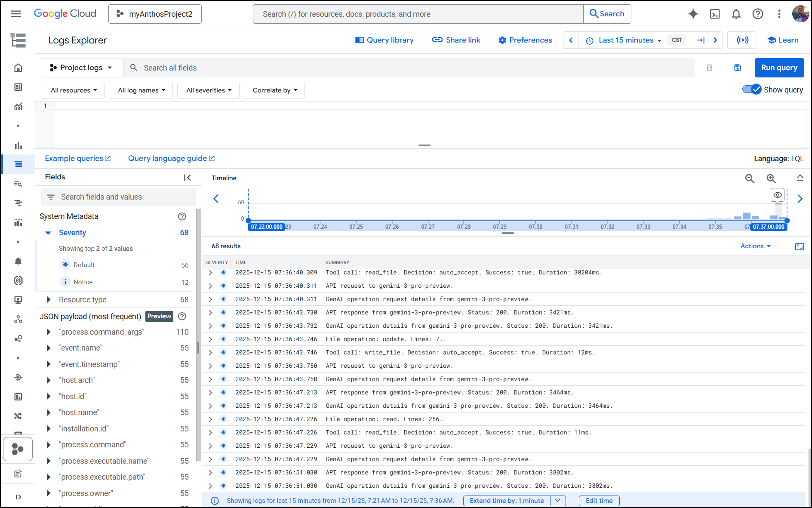Click the save query icon

click(738, 68)
